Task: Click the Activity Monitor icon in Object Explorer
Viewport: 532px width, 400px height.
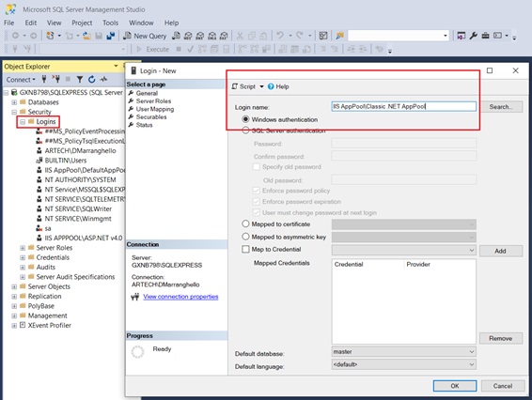Action: (x=103, y=79)
